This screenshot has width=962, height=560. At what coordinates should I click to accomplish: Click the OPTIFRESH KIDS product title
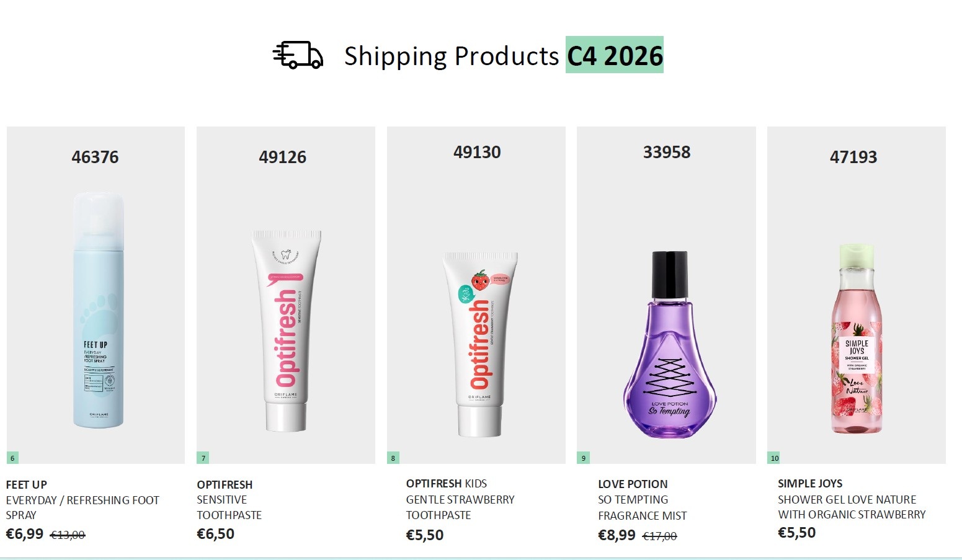[x=447, y=483]
